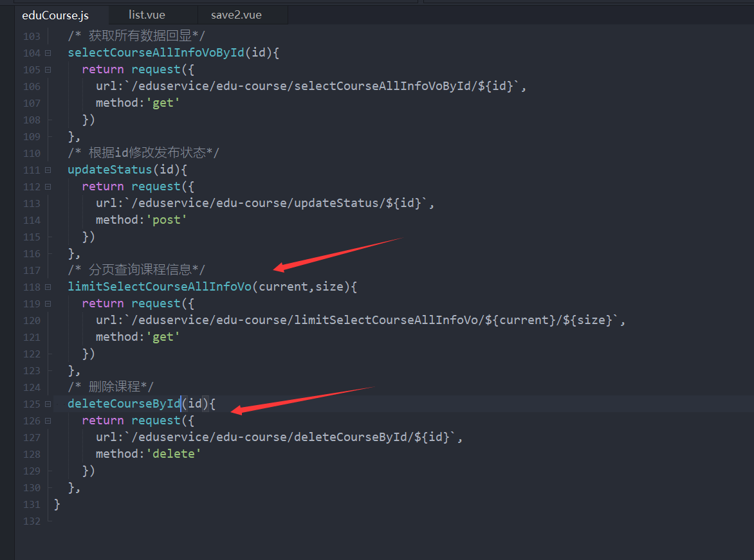The height and width of the screenshot is (560, 754).
Task: Click the selectCourseAllInfoVoById function name
Action: (156, 52)
